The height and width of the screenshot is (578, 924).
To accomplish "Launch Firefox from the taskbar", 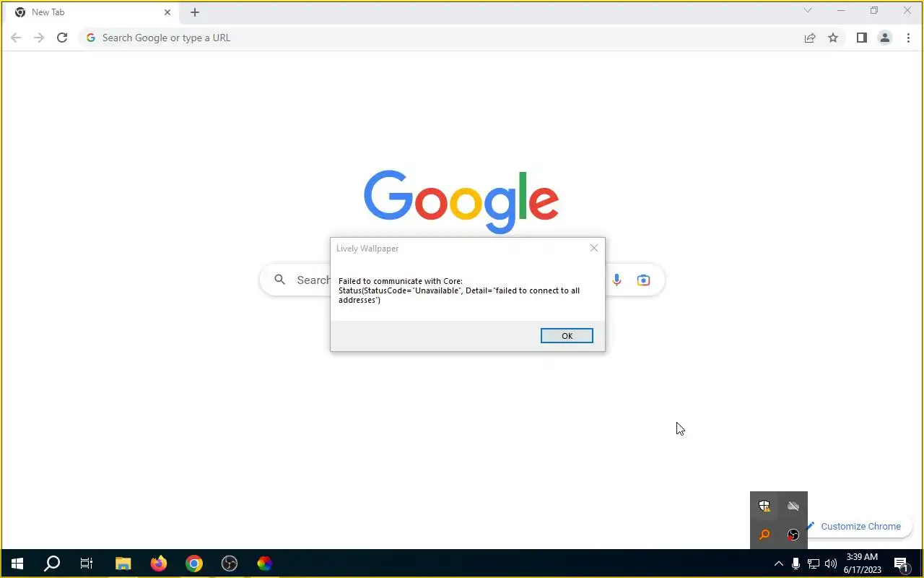I will click(x=159, y=564).
